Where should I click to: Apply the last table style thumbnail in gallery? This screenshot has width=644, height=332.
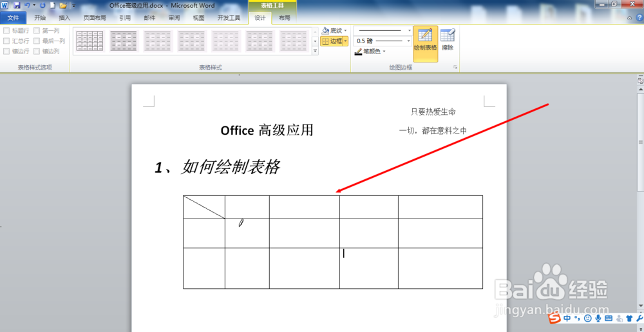[294, 41]
